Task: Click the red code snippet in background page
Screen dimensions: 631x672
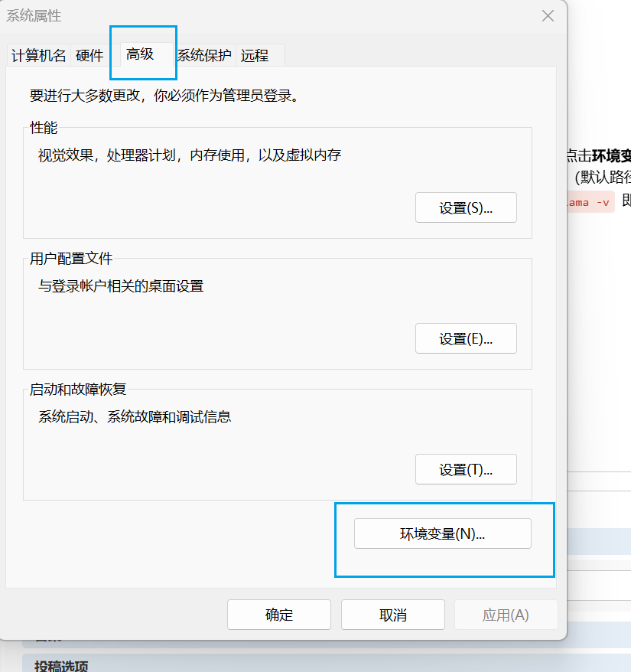Action: (x=590, y=202)
